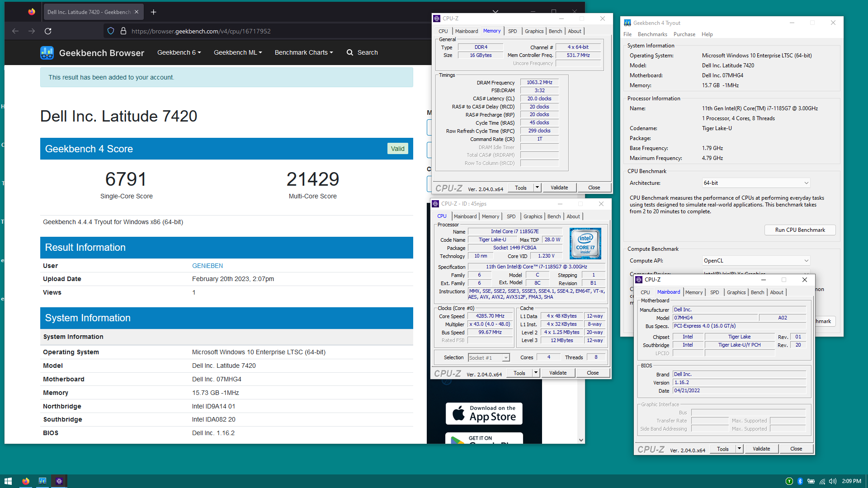The width and height of the screenshot is (868, 488).
Task: Open the Windows Start menu
Action: click(8, 481)
